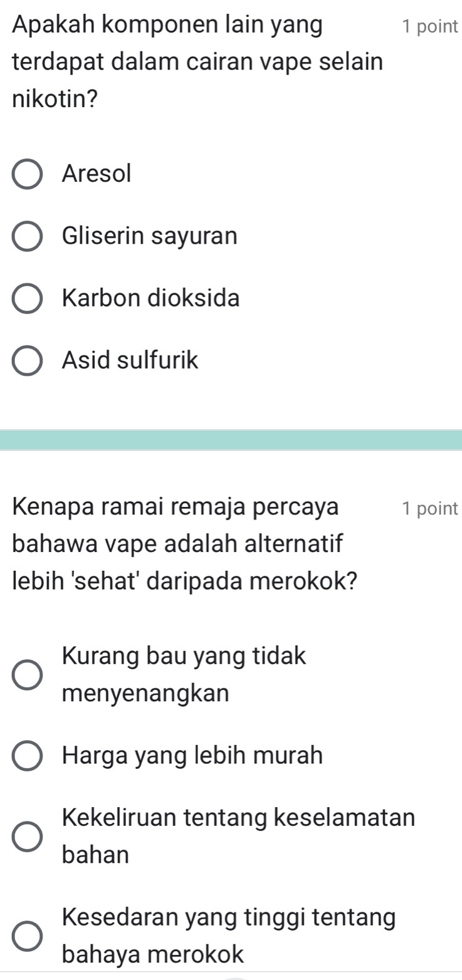Click the 'Gliserin sayuran' label text
Screen dimensions: 462x980
(x=150, y=237)
